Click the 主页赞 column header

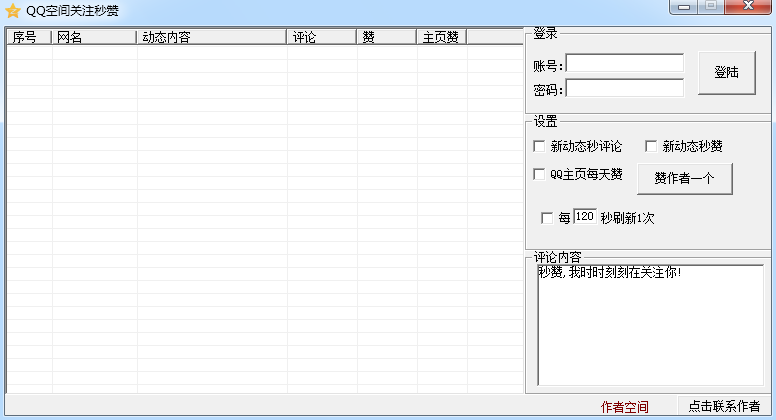click(x=442, y=37)
